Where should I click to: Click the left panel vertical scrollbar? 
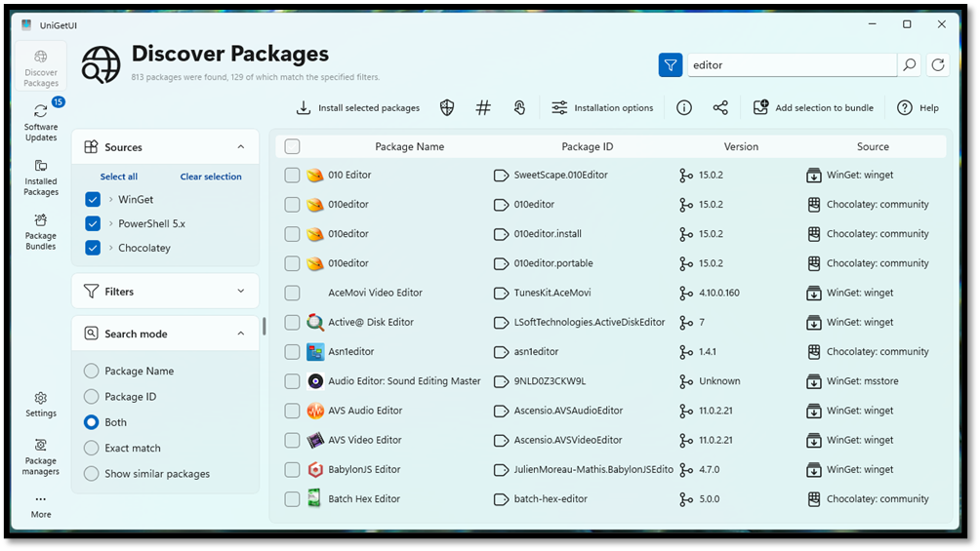pyautogui.click(x=264, y=328)
